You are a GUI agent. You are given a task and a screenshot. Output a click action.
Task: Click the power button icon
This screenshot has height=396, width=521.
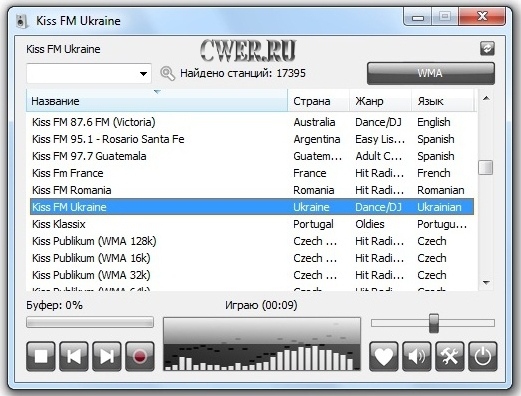coord(483,356)
